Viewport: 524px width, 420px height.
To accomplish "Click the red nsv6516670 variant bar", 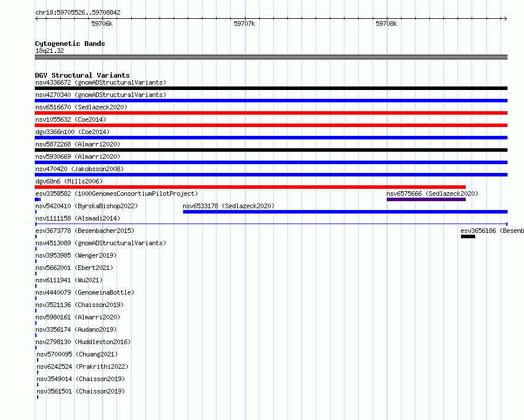I will point(271,113).
